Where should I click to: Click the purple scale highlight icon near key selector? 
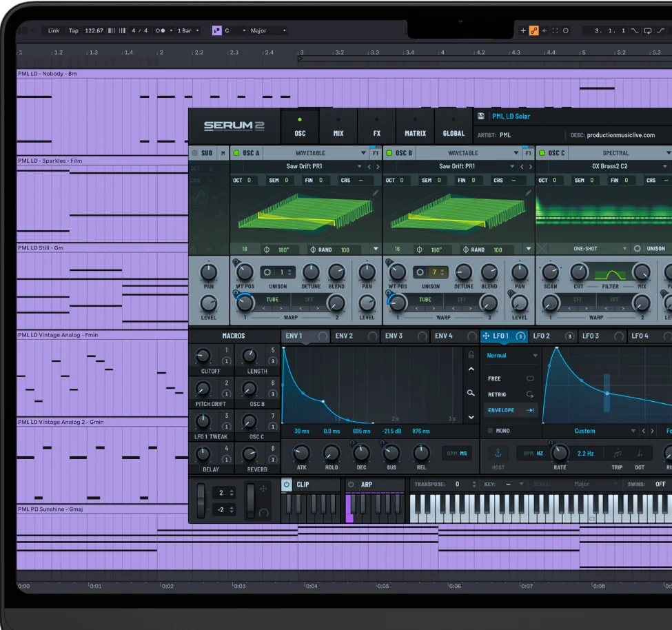pos(216,30)
